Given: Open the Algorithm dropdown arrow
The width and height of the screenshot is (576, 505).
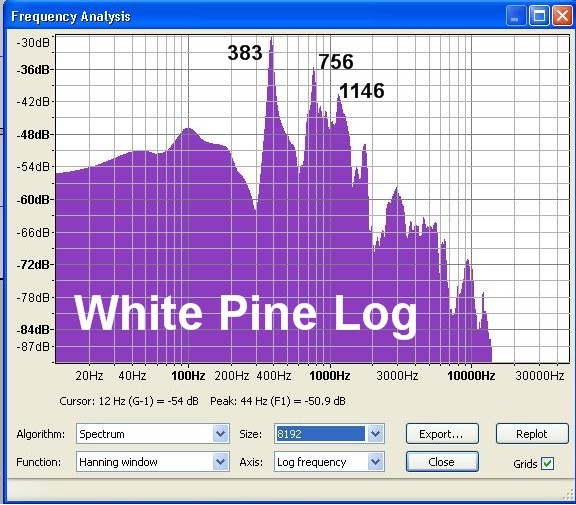Looking at the screenshot, I should (x=220, y=434).
